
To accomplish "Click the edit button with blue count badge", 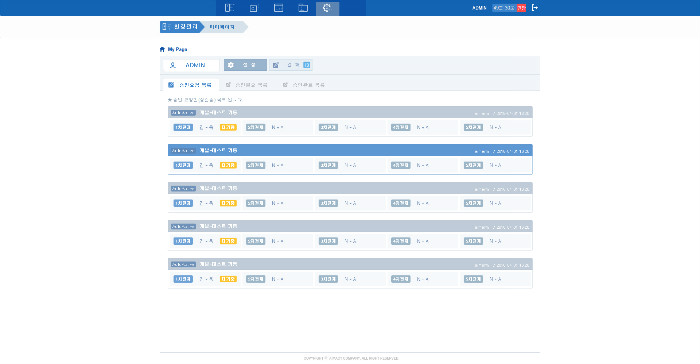I will pyautogui.click(x=291, y=65).
